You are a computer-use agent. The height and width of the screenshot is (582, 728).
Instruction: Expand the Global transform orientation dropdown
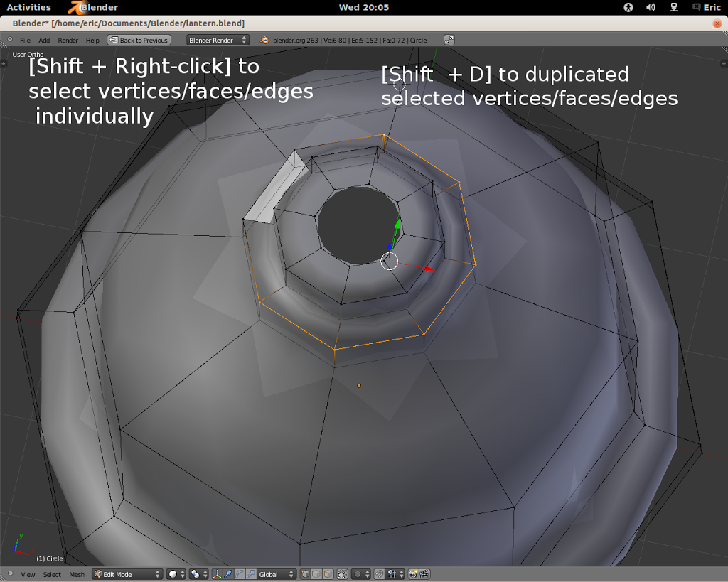point(276,574)
